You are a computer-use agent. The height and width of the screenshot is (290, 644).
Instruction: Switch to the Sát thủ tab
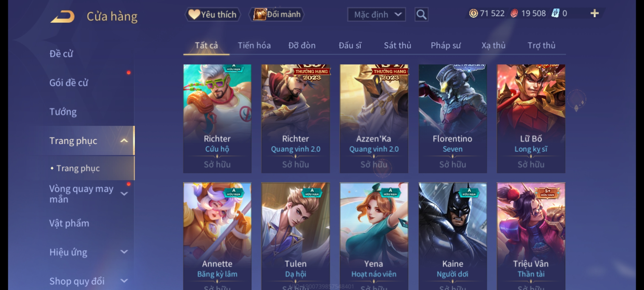tap(397, 45)
